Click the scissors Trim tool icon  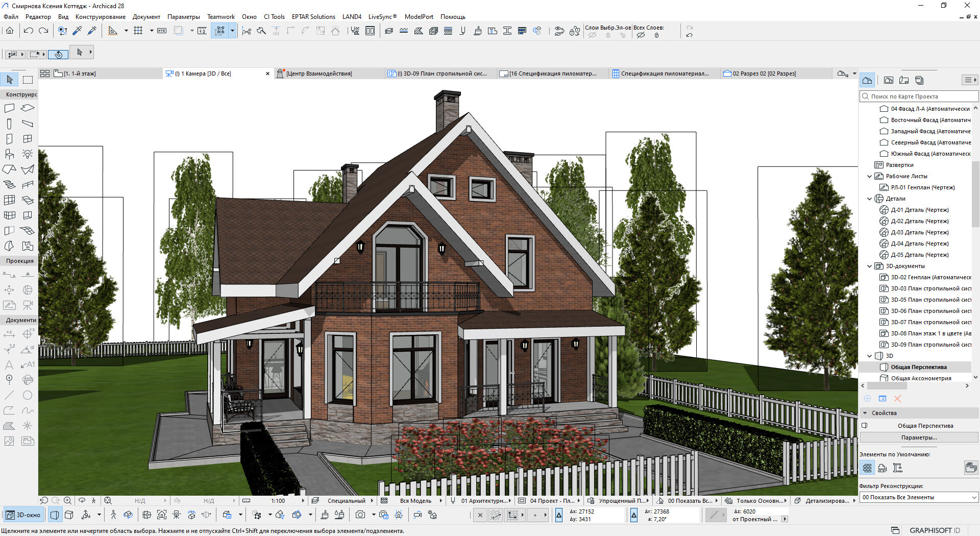[x=247, y=31]
